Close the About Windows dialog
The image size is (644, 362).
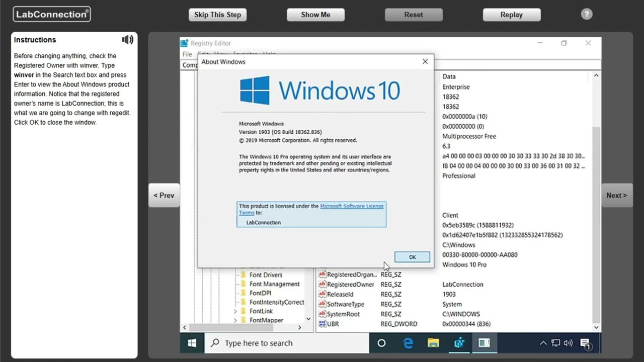point(425,61)
